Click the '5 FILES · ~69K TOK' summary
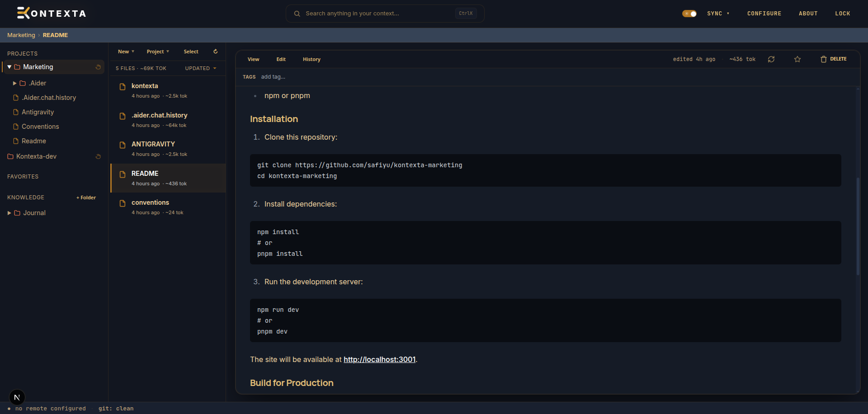868x414 pixels. pyautogui.click(x=141, y=68)
